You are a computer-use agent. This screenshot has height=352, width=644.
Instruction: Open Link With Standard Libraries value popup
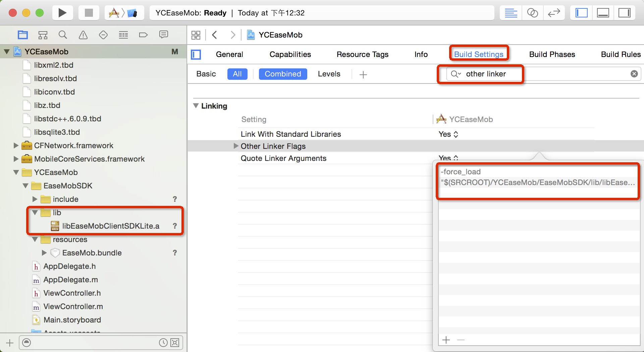pos(448,134)
